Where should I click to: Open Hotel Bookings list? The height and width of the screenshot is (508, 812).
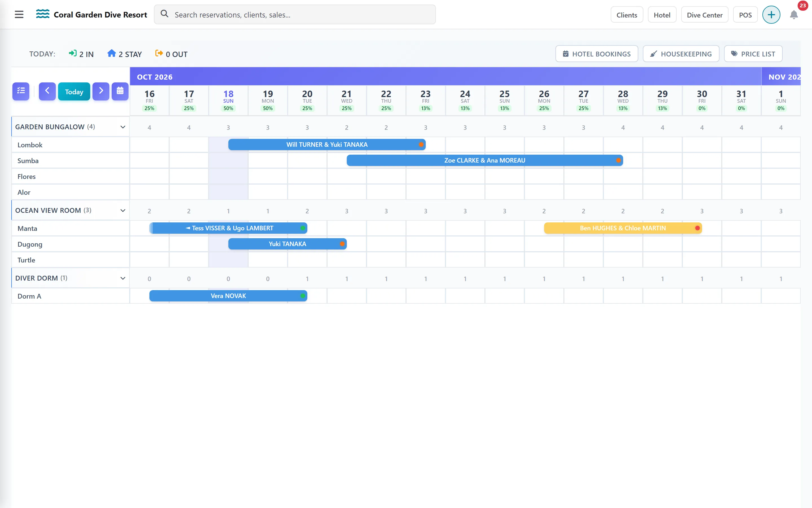click(x=597, y=54)
